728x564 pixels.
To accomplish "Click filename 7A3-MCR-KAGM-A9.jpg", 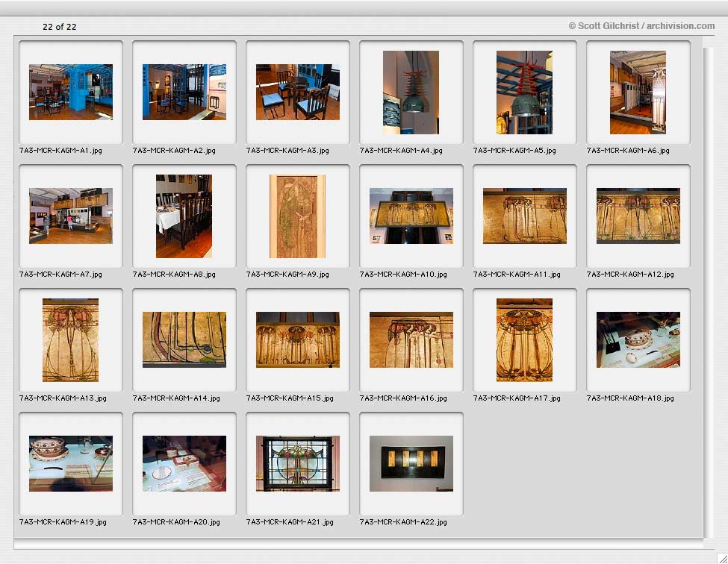I will pyautogui.click(x=287, y=274).
